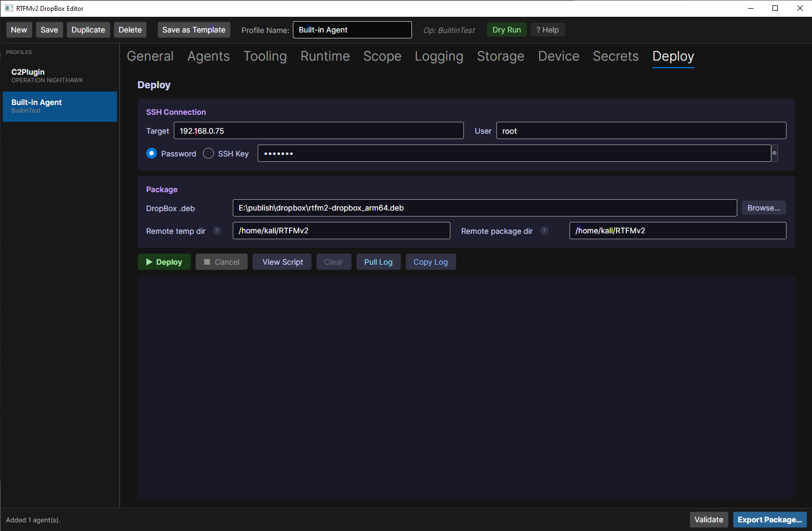Click the Validate button

(x=709, y=520)
